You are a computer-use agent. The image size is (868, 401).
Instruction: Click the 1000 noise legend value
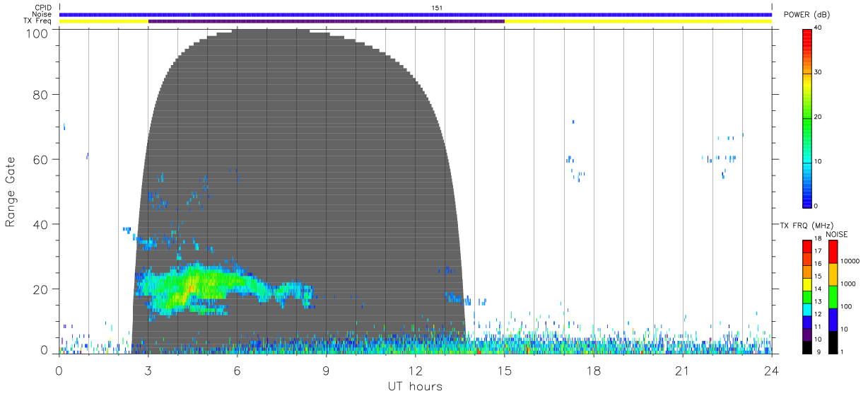coord(849,284)
